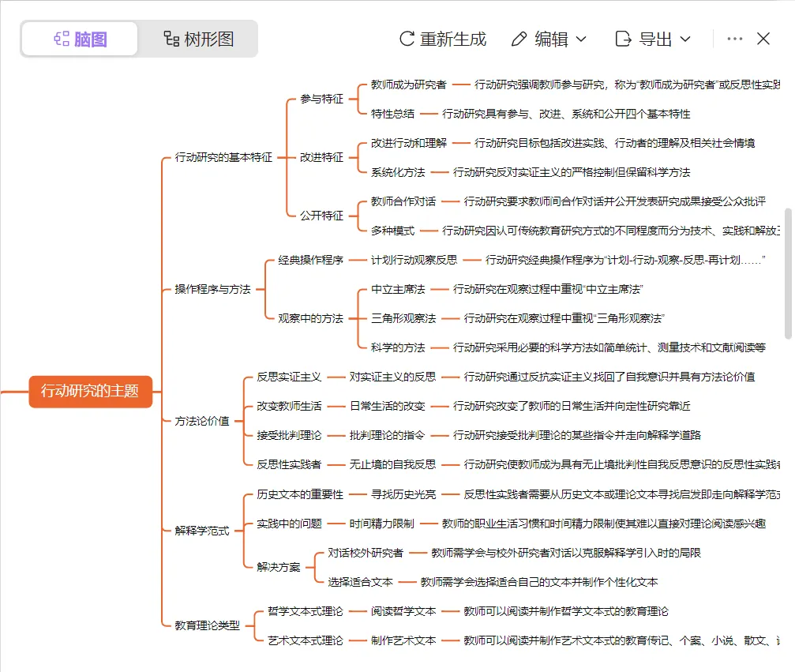This screenshot has height=672, width=795.
Task: Select the node 日常生活的改变
Action: coord(388,406)
